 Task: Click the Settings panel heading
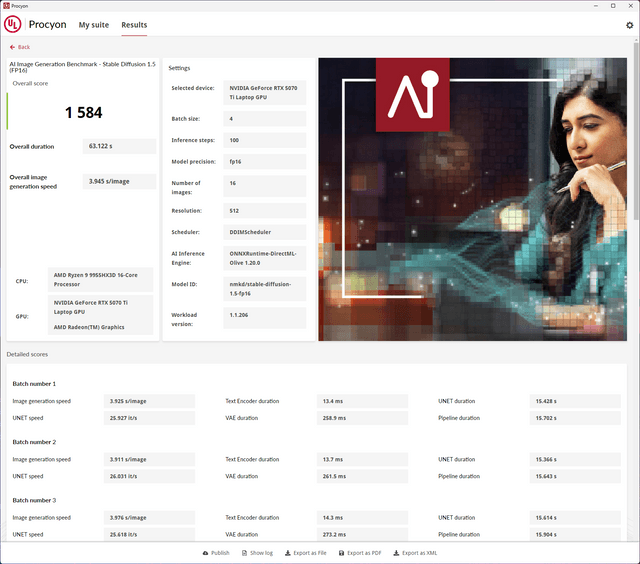tap(179, 68)
